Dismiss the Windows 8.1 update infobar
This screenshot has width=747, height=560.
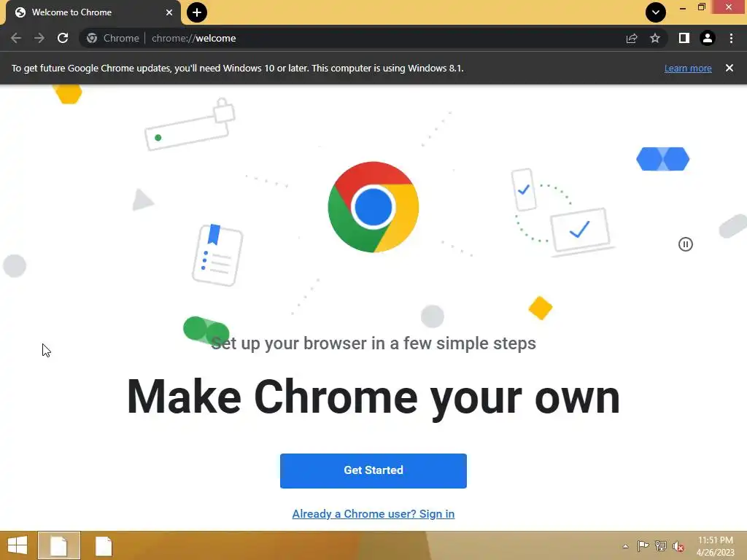[729, 68]
